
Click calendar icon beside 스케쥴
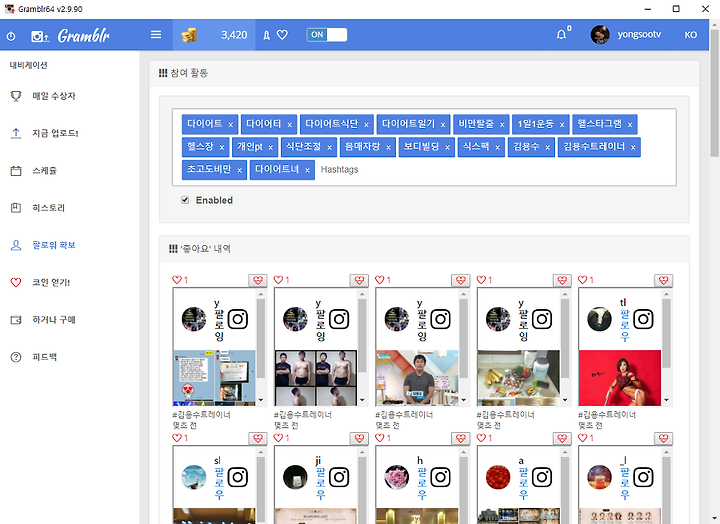tap(16, 171)
